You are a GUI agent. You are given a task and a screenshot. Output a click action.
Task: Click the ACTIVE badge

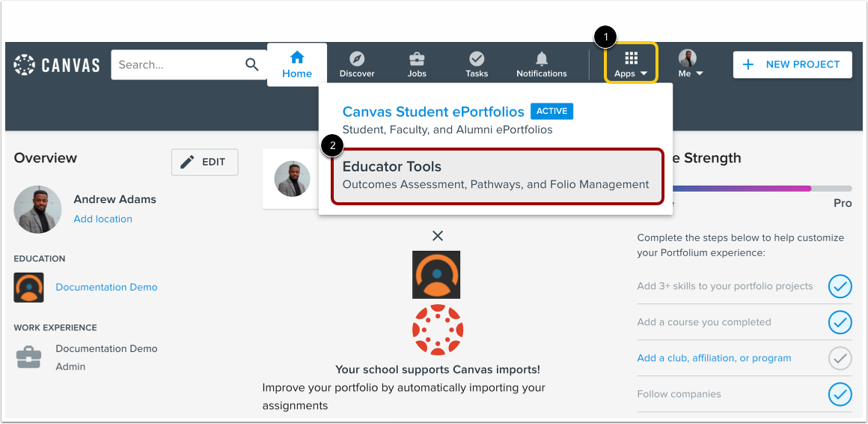tap(552, 112)
